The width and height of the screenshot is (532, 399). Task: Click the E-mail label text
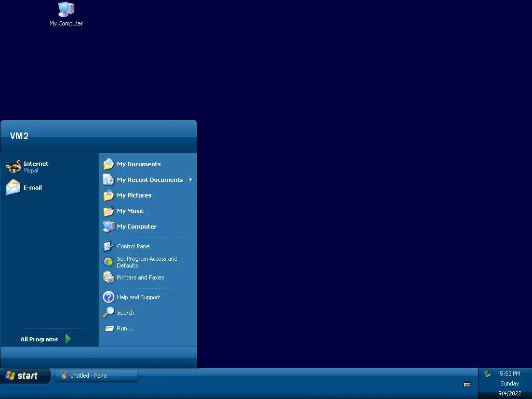click(33, 187)
